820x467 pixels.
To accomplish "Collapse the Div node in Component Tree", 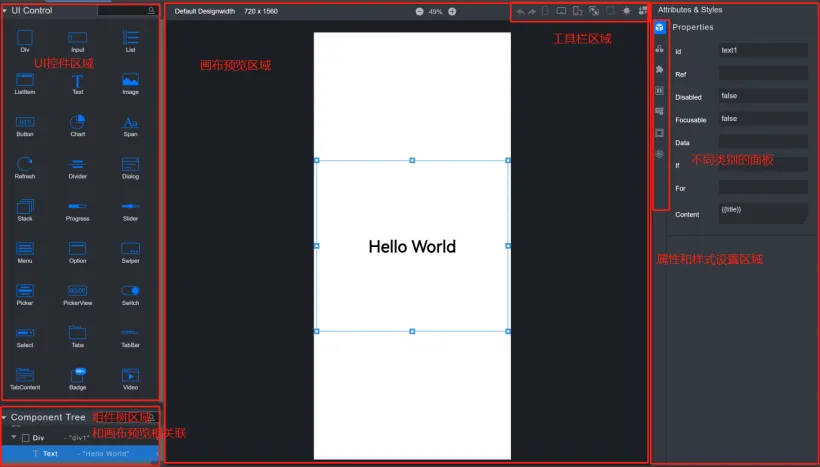I will coord(14,437).
